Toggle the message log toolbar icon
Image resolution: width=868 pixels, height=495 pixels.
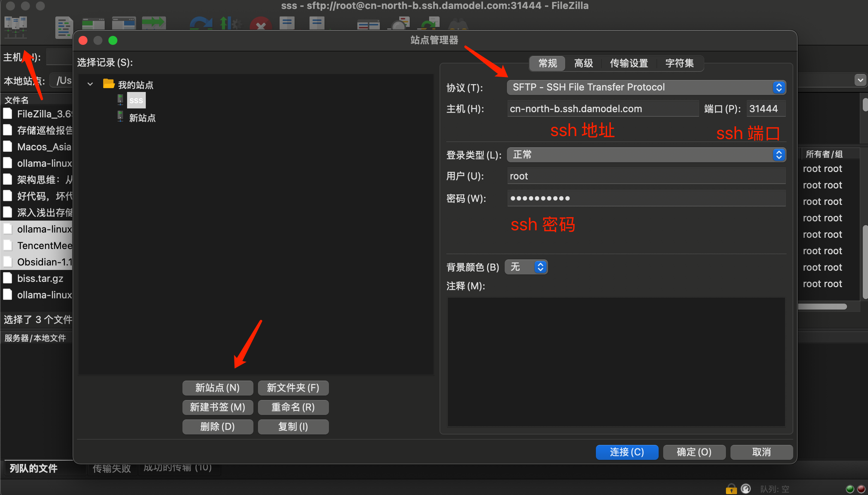pyautogui.click(x=64, y=27)
